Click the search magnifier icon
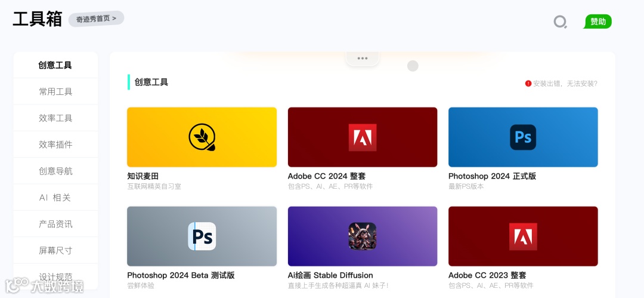 click(x=560, y=22)
